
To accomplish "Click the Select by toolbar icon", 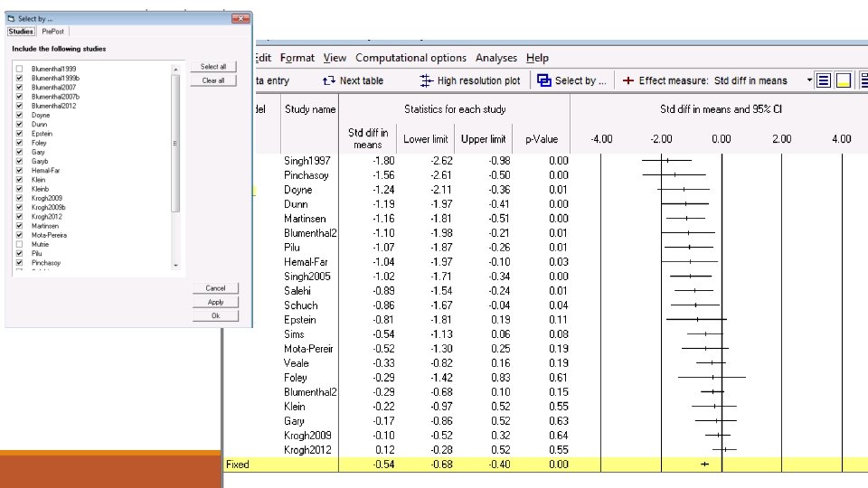I will (544, 80).
